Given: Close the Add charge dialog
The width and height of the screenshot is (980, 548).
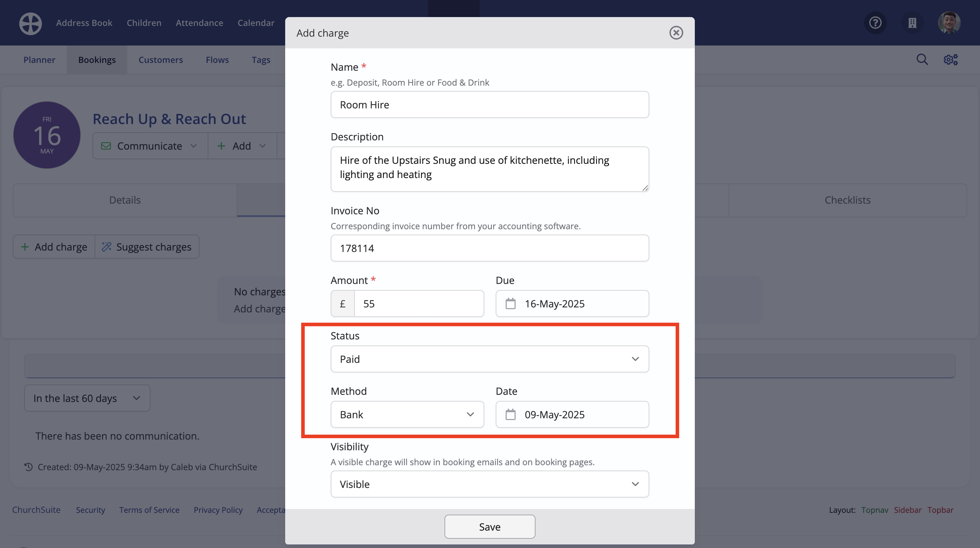Looking at the screenshot, I should point(676,33).
